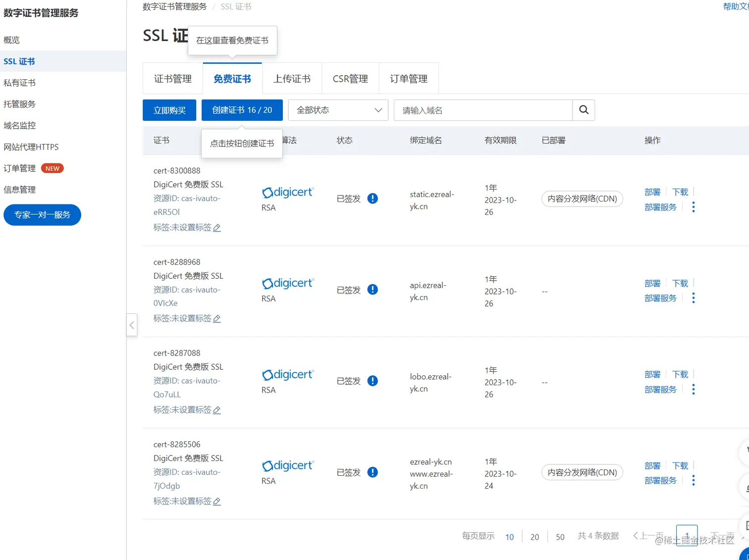Viewport: 749px width, 560px height.
Task: Switch to the CSR管理 tab
Action: (350, 79)
